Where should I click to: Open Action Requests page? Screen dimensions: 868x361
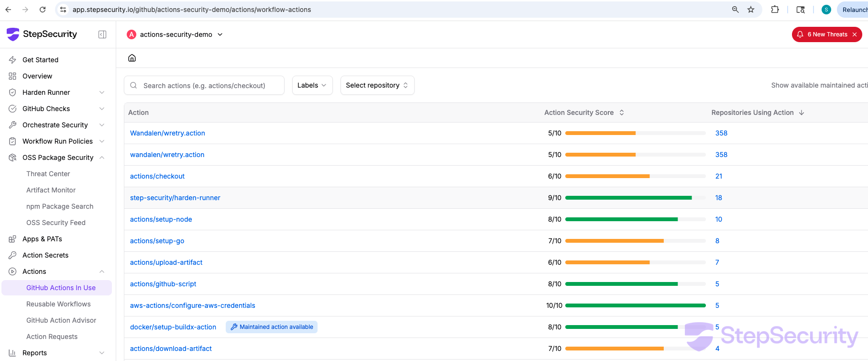pos(52,337)
